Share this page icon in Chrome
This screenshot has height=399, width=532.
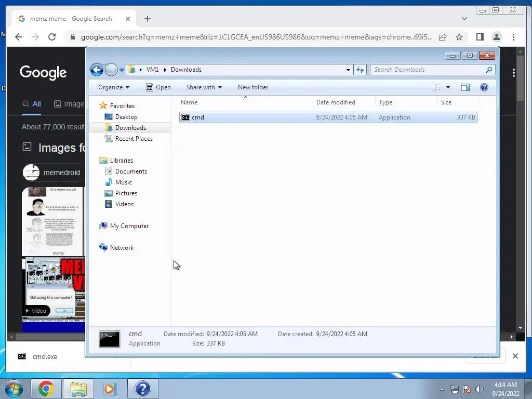click(x=443, y=37)
